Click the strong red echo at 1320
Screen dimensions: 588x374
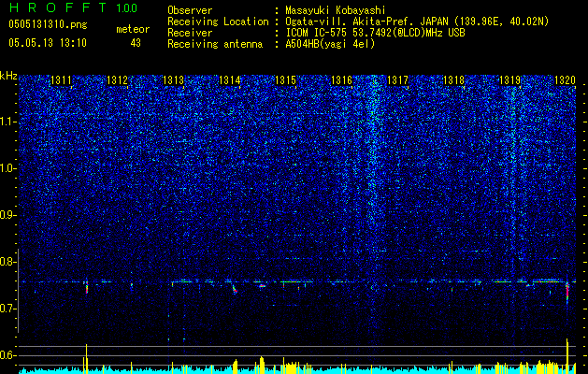click(x=567, y=292)
